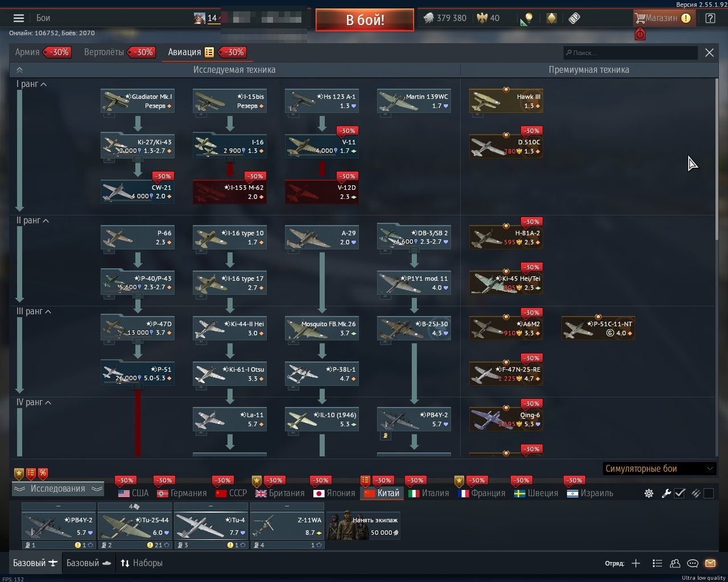Expand the P-40/P-43 group folder
Screen dimensions: 728x582
(x=138, y=283)
